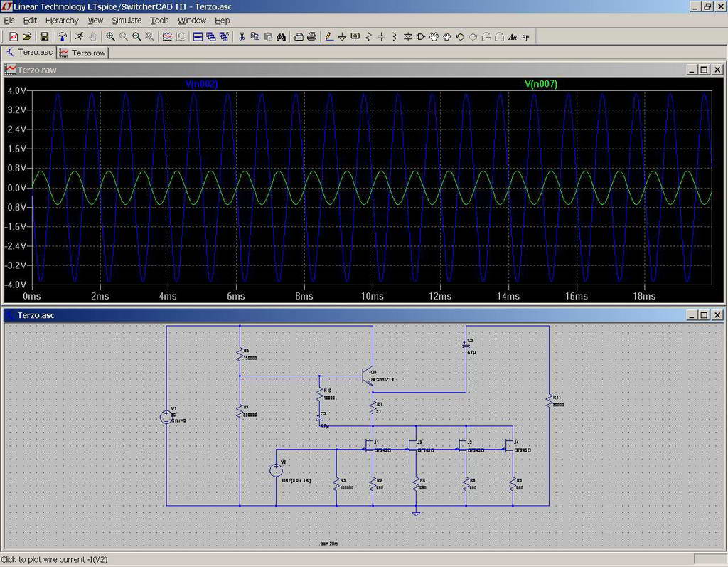The image size is (728, 567).
Task: Open the Simulate menu
Action: tap(127, 21)
